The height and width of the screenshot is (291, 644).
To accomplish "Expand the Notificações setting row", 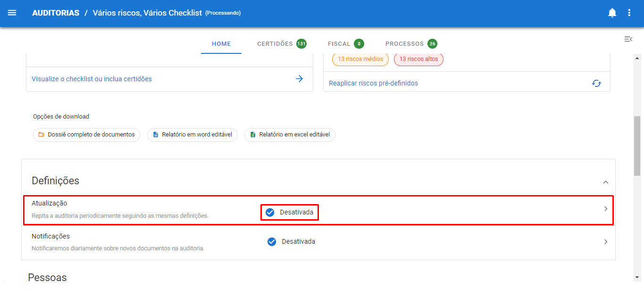I will point(606,241).
